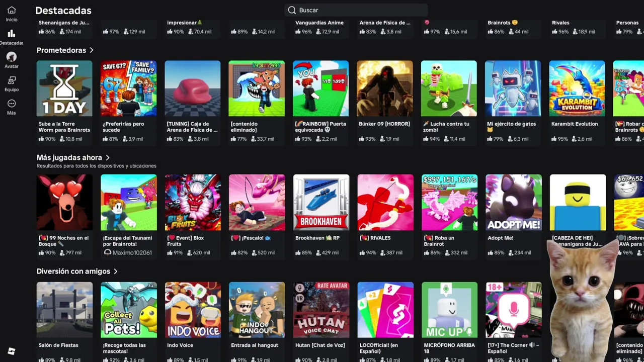Screen dimensions: 644x362
Task: Open Indo Voice game thumbnail
Action: 193,310
